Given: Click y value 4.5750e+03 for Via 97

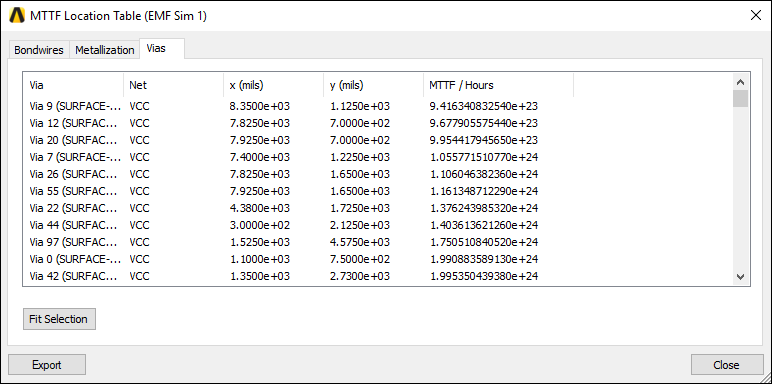Looking at the screenshot, I should point(360,242).
